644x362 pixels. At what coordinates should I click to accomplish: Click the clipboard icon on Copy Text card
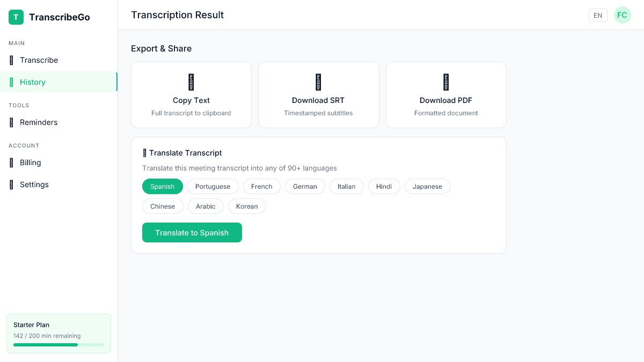191,82
